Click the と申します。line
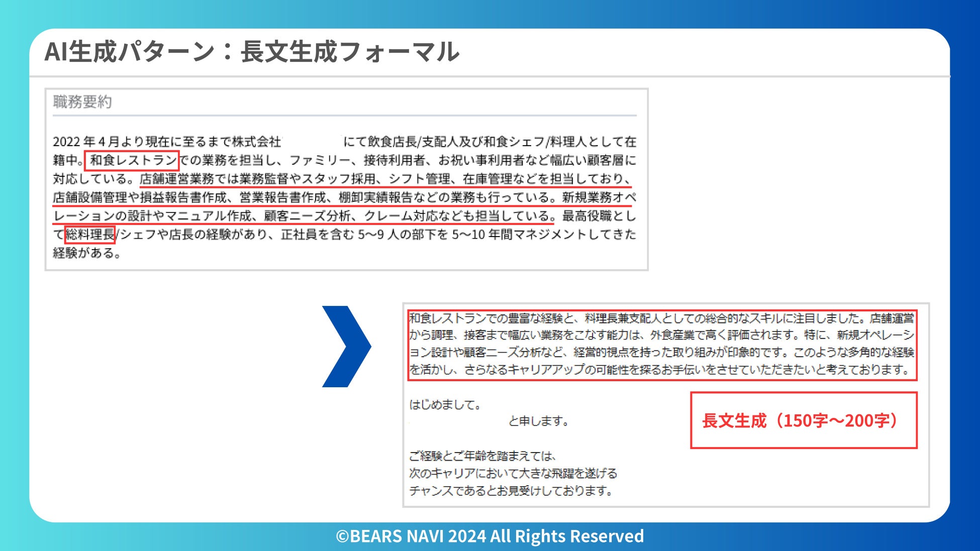The width and height of the screenshot is (980, 551). click(539, 421)
